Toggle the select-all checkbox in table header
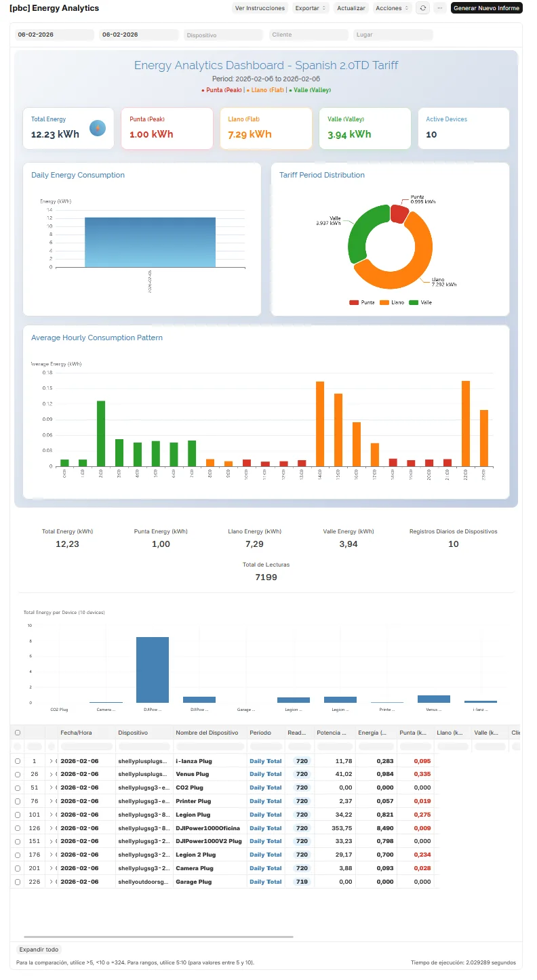Viewport: 537px width, 980px height. point(18,733)
